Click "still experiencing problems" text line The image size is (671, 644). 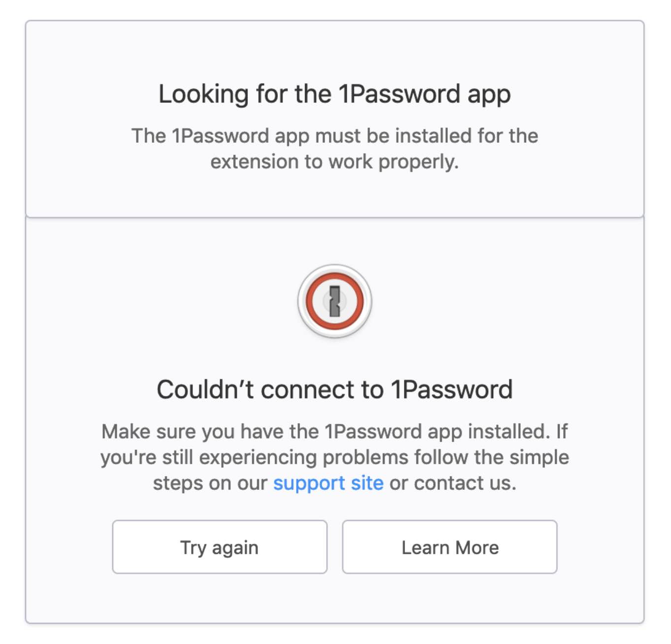click(286, 457)
